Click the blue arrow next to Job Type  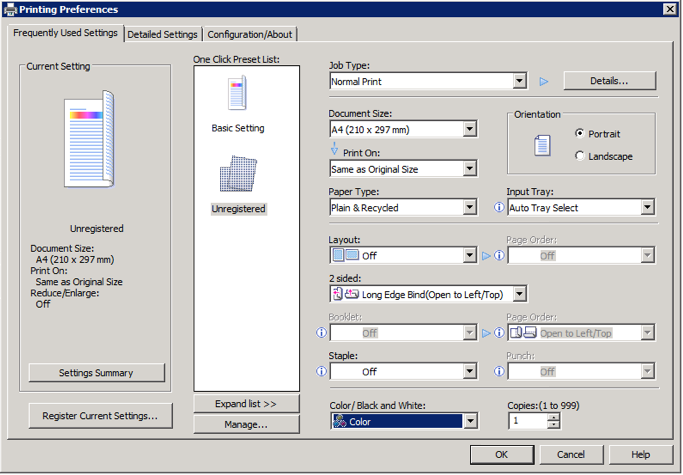point(544,81)
